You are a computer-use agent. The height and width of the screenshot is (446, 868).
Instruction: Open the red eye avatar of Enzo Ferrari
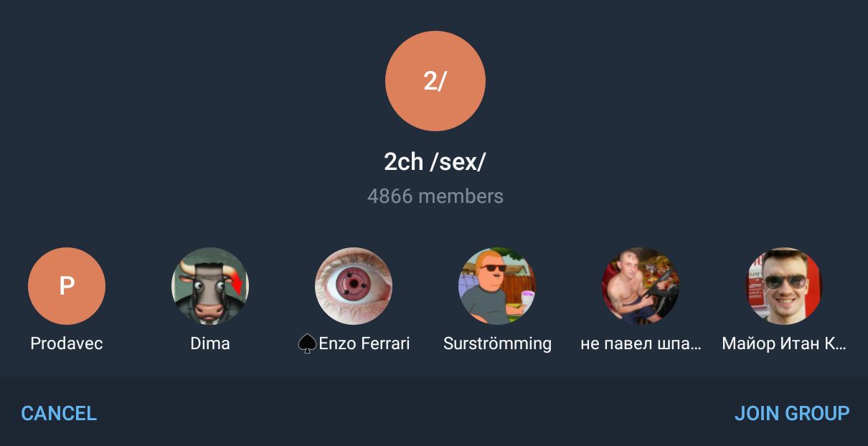354,286
